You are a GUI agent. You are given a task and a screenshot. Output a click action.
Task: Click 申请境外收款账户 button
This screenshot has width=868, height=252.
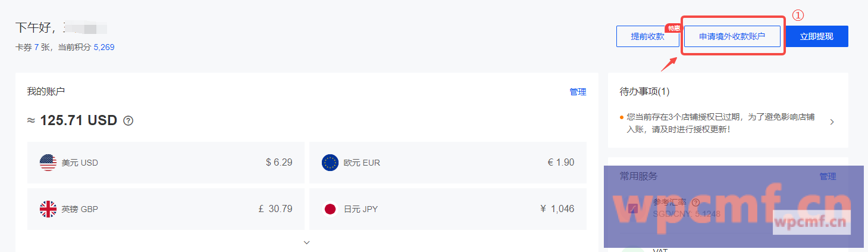point(732,36)
